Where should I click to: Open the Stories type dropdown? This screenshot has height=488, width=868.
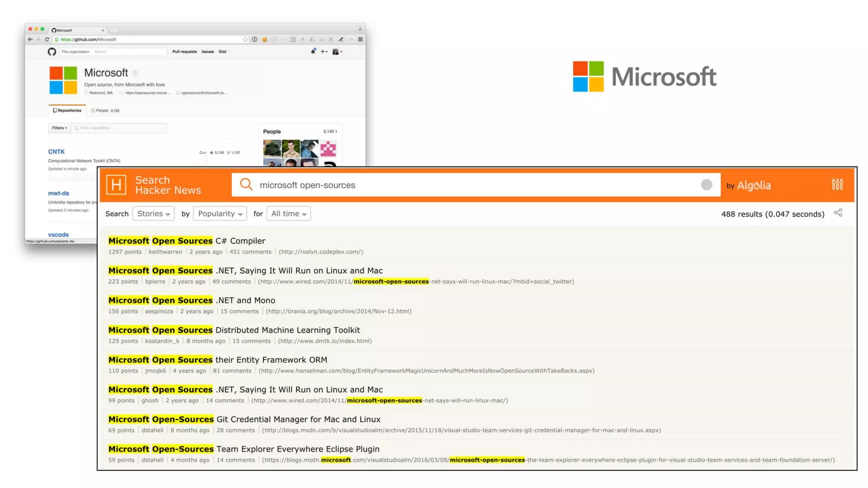(x=153, y=213)
